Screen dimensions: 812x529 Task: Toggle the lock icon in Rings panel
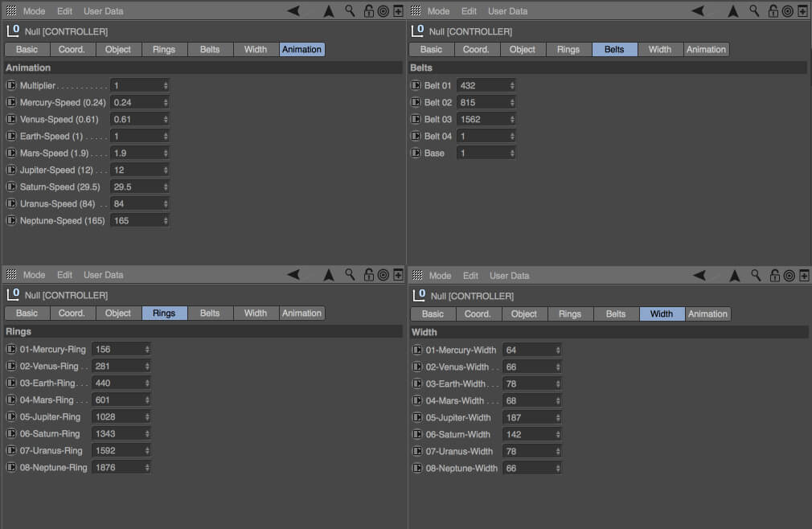(x=369, y=275)
